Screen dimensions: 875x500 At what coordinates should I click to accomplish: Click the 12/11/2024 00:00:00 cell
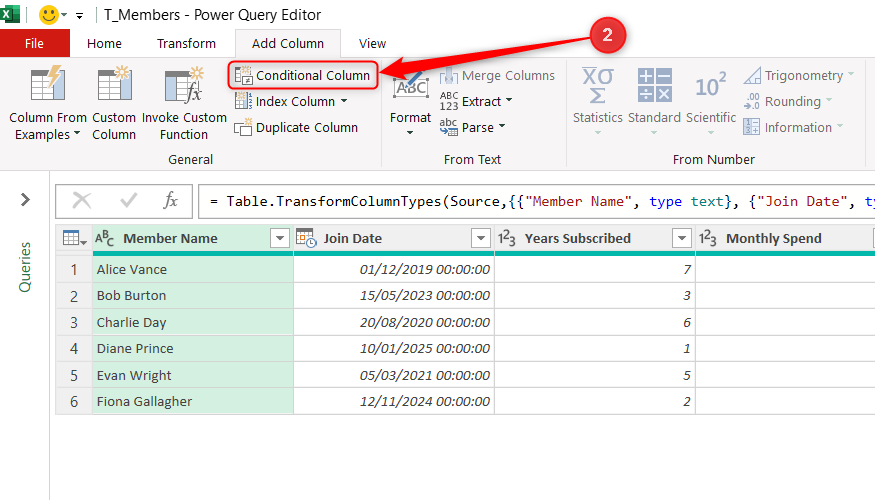[394, 402]
